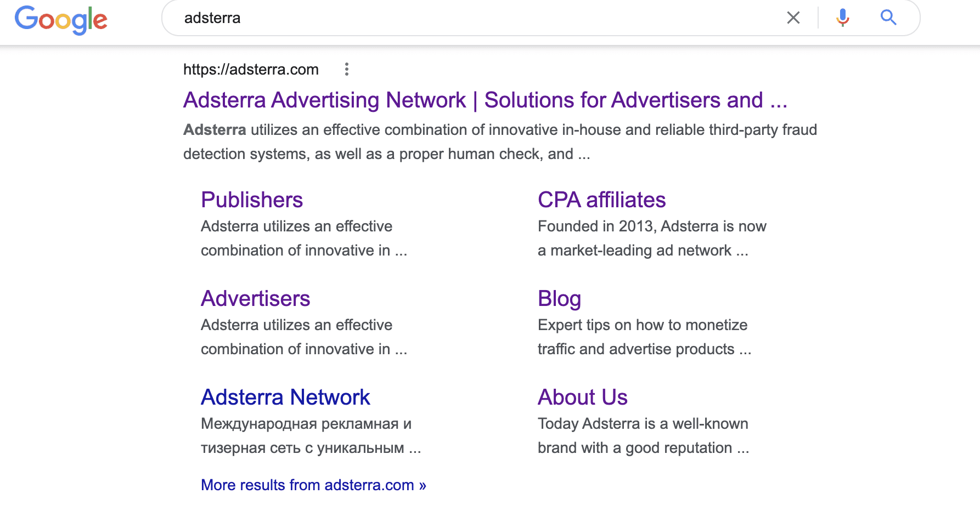This screenshot has height=522, width=980.
Task: Open result options via the three-dot icon
Action: pos(347,69)
